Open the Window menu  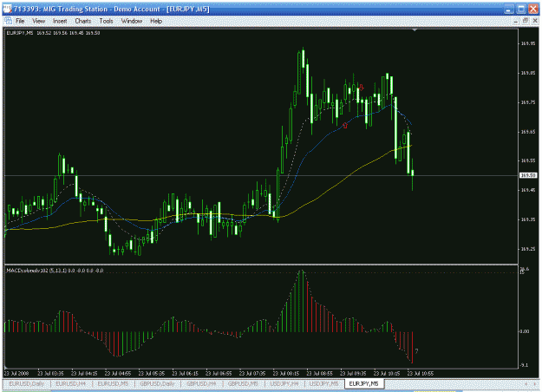point(132,21)
